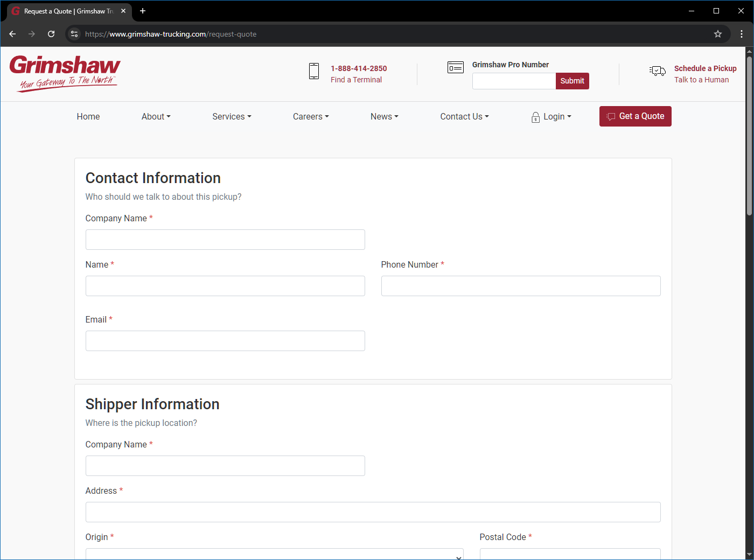
Task: Focus the shipper Address field
Action: pos(373,512)
